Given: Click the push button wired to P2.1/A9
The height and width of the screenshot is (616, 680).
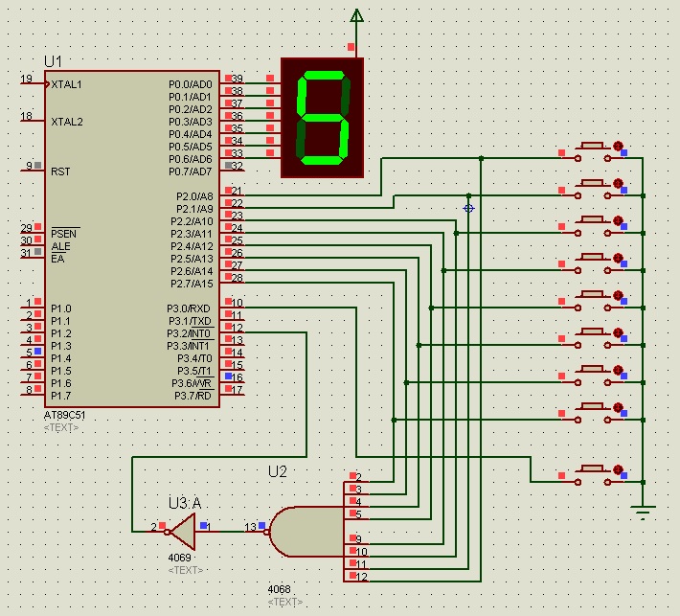Looking at the screenshot, I should click(593, 189).
